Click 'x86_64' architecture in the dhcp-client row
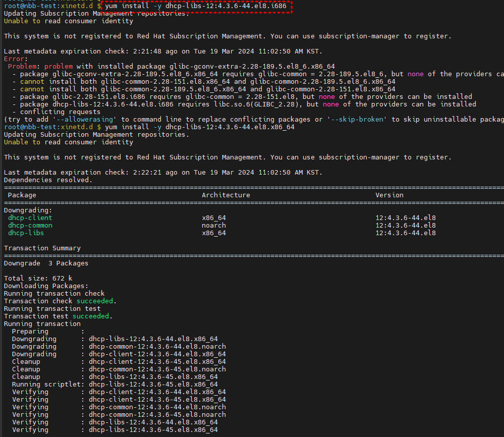Viewport: 504px width, 437px height. click(214, 217)
